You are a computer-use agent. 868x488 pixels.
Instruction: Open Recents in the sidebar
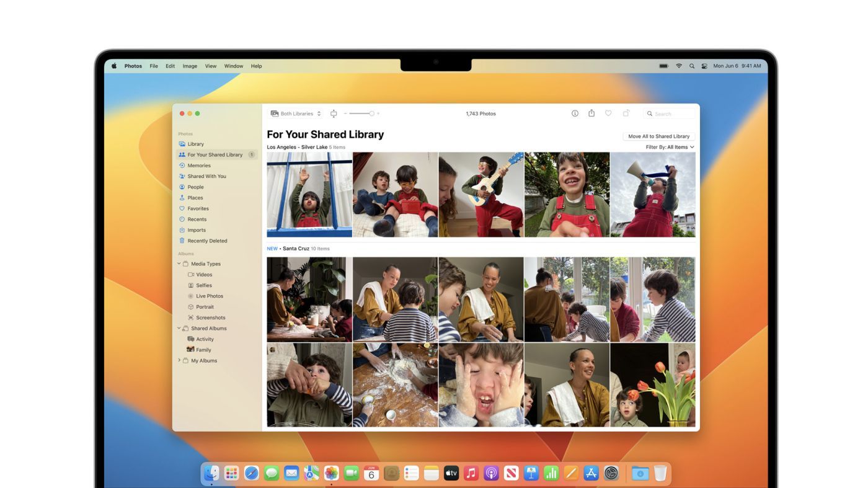(x=217, y=219)
